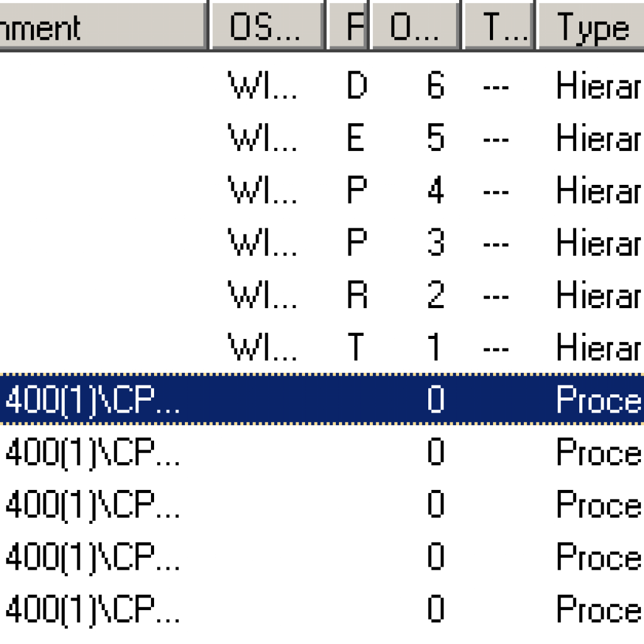
Task: Click the order value 2
Action: [435, 294]
